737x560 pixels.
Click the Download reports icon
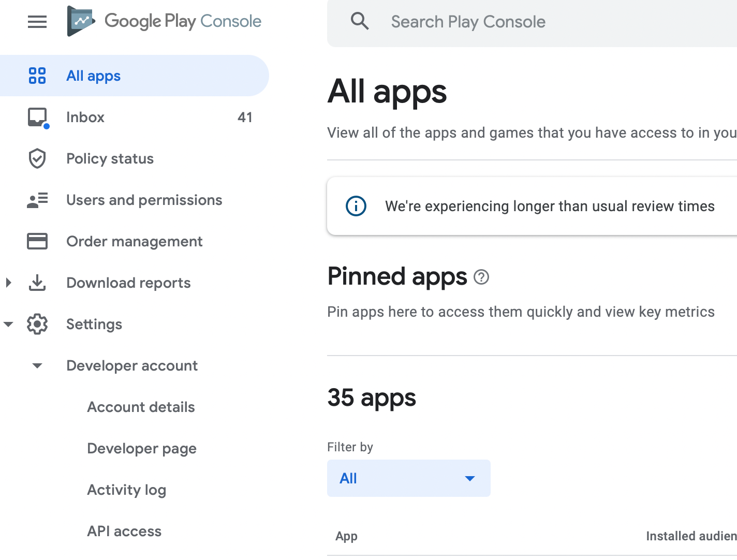tap(37, 283)
